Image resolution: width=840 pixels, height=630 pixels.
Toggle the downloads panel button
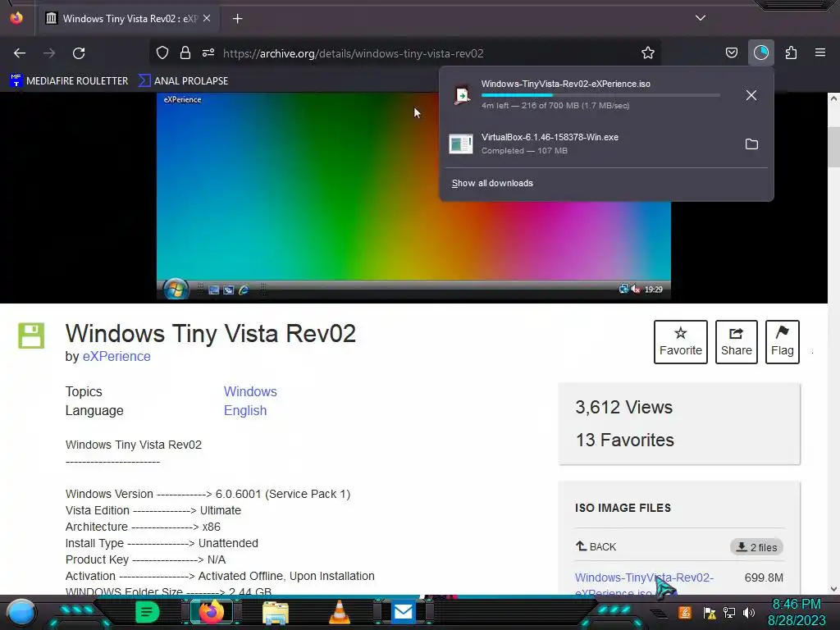(x=760, y=52)
